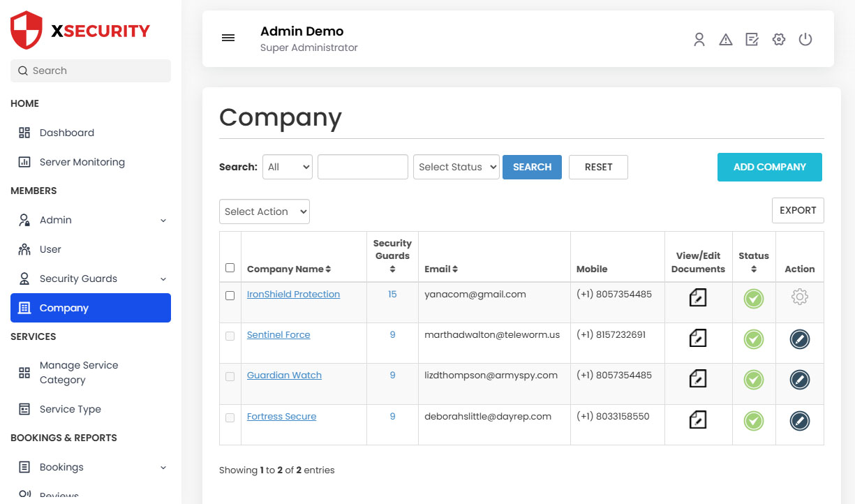Open the Select Action dropdown
This screenshot has width=855, height=504.
pos(265,212)
